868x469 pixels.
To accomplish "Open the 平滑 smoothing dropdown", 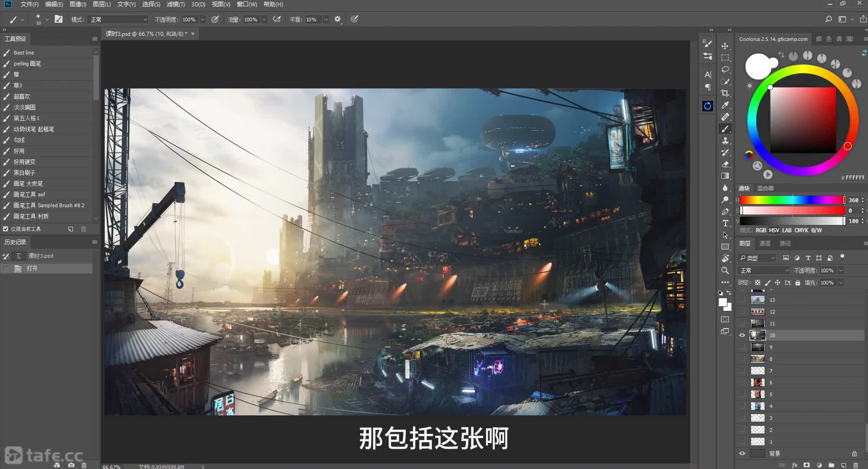I will pyautogui.click(x=325, y=20).
